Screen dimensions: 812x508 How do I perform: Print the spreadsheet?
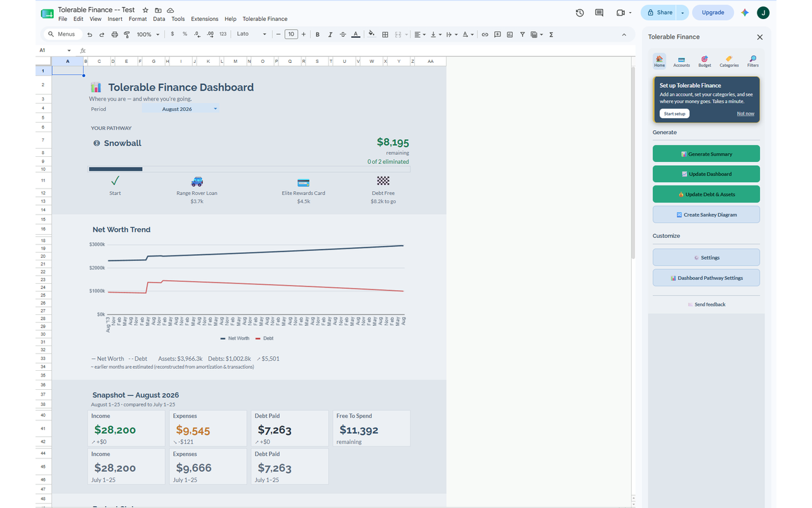coord(114,34)
